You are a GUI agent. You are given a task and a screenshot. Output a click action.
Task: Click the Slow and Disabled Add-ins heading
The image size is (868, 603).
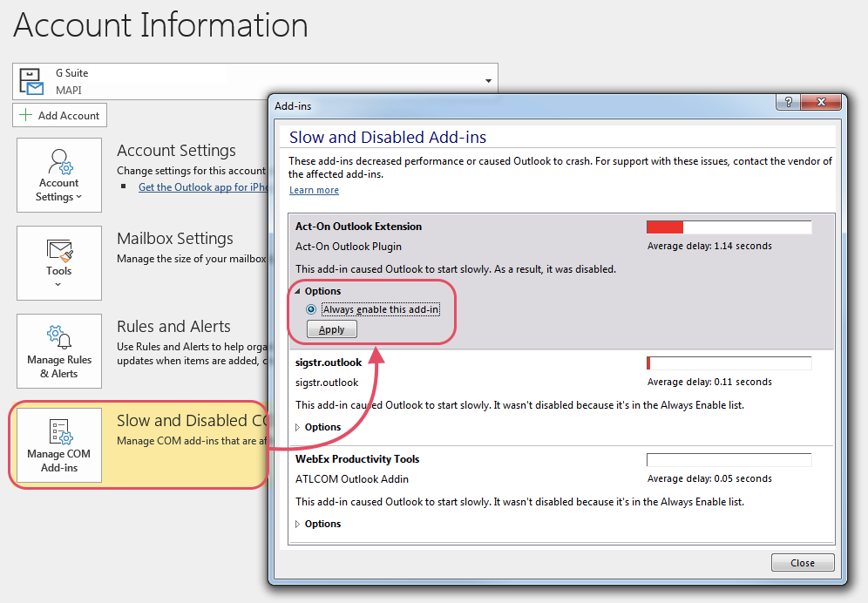point(388,138)
